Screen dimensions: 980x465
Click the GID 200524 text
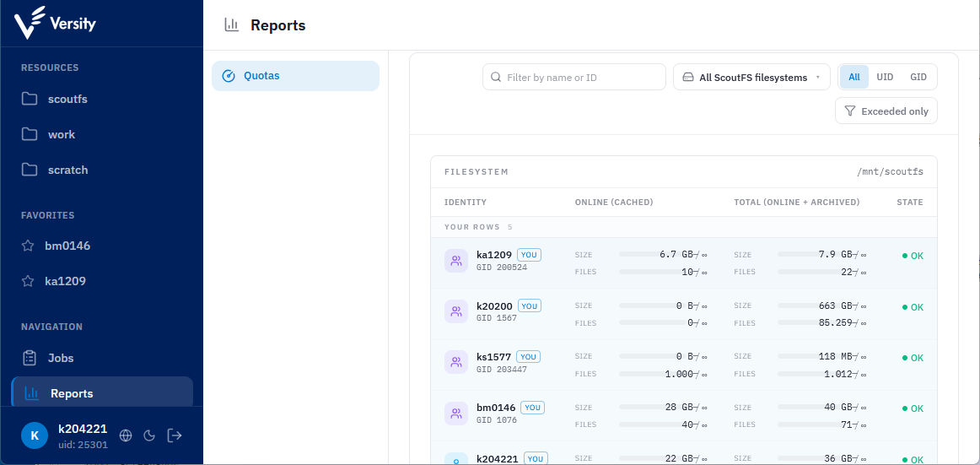click(501, 267)
